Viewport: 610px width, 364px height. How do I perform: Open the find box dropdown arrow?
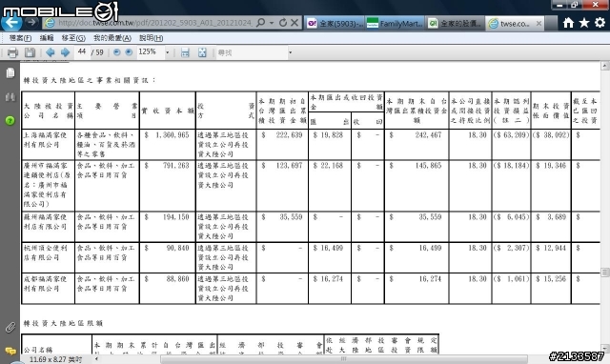coord(290,52)
